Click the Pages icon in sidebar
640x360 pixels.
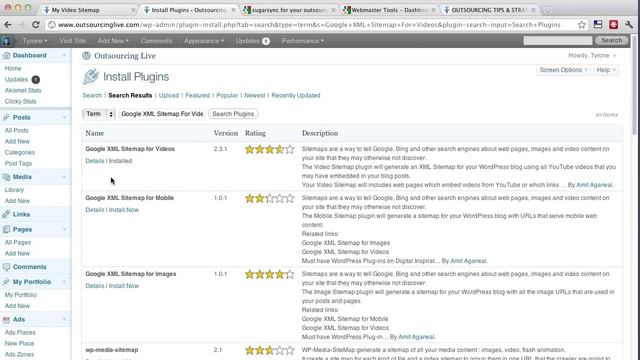(x=6, y=229)
